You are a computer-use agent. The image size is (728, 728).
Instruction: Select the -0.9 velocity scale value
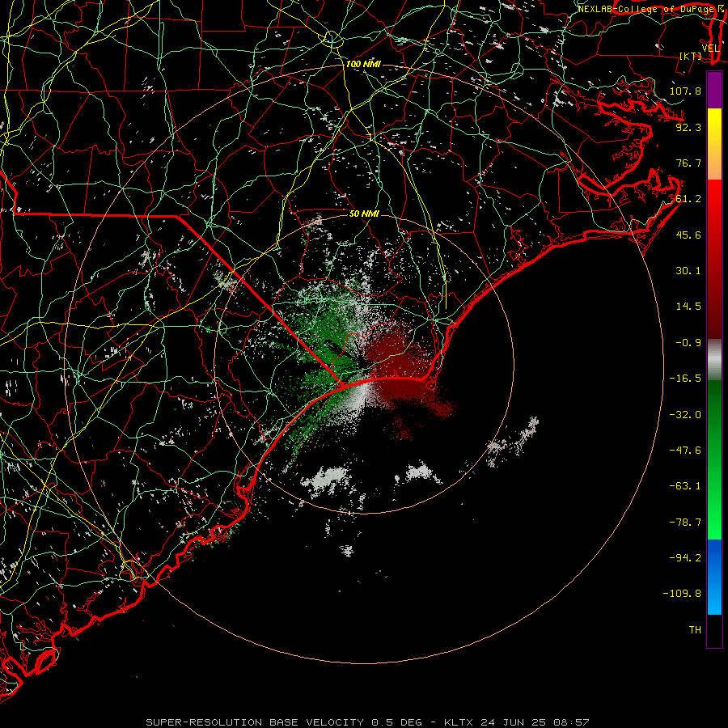click(x=688, y=343)
